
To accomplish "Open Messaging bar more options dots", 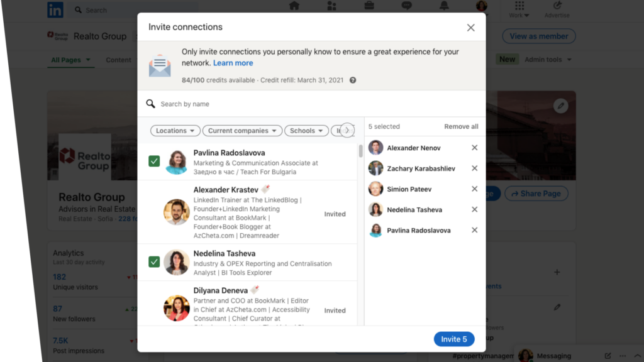I will [623, 356].
